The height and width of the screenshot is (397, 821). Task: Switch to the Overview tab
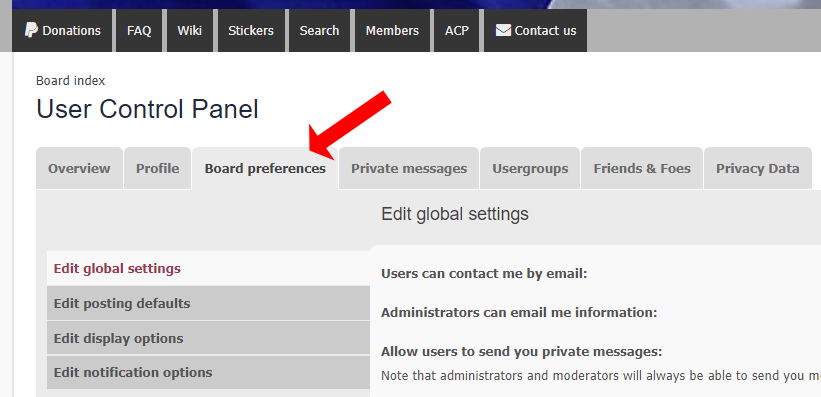click(79, 168)
